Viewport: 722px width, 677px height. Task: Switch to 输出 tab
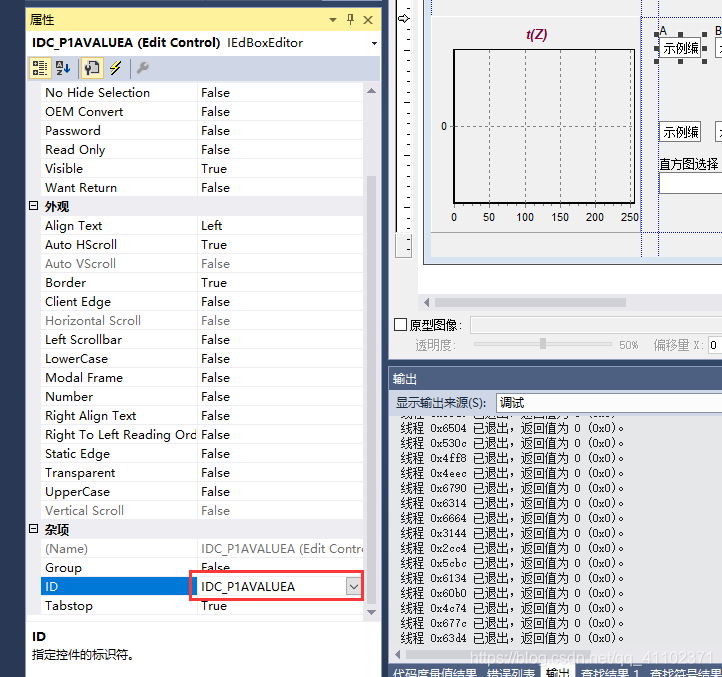pyautogui.click(x=558, y=672)
